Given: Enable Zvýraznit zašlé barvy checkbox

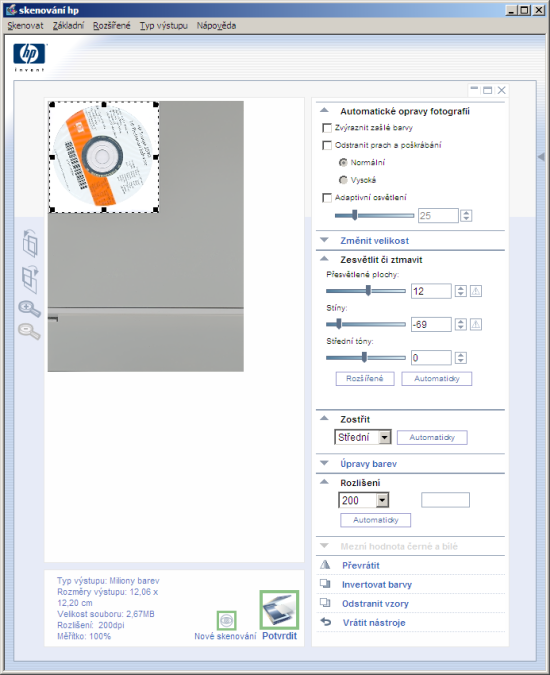Looking at the screenshot, I should click(327, 128).
